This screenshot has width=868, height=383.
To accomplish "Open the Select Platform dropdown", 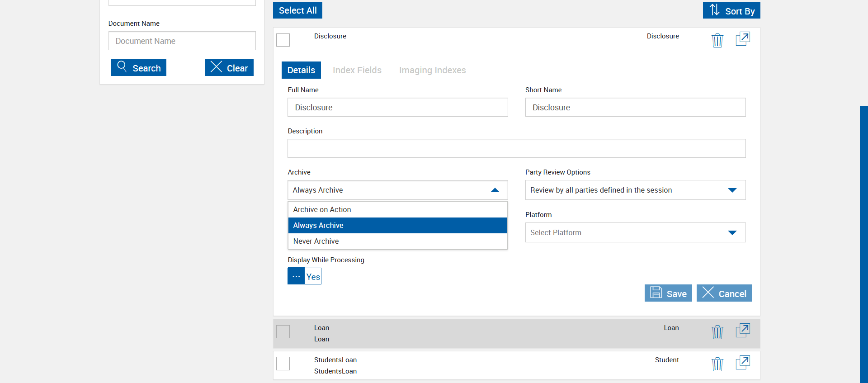I will tap(732, 233).
